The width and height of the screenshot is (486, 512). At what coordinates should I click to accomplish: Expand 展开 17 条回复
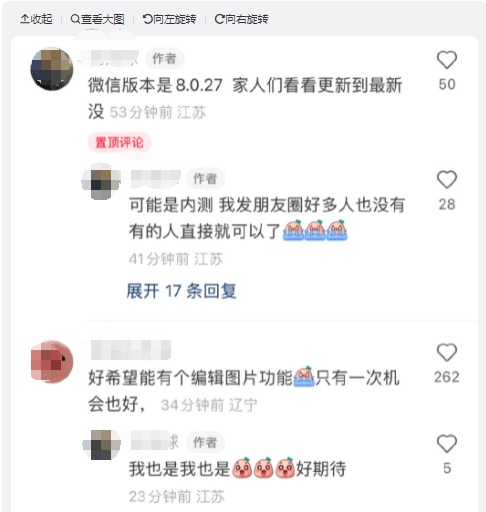coord(182,291)
